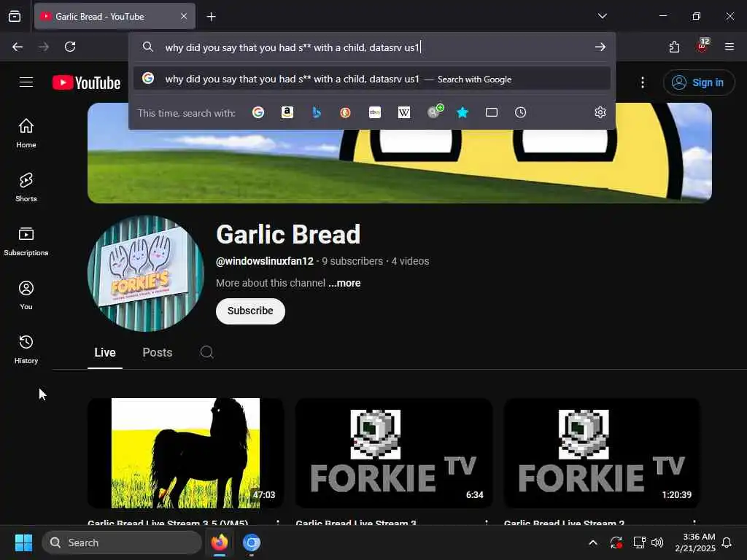
Task: Open search settings gear
Action: (x=600, y=112)
